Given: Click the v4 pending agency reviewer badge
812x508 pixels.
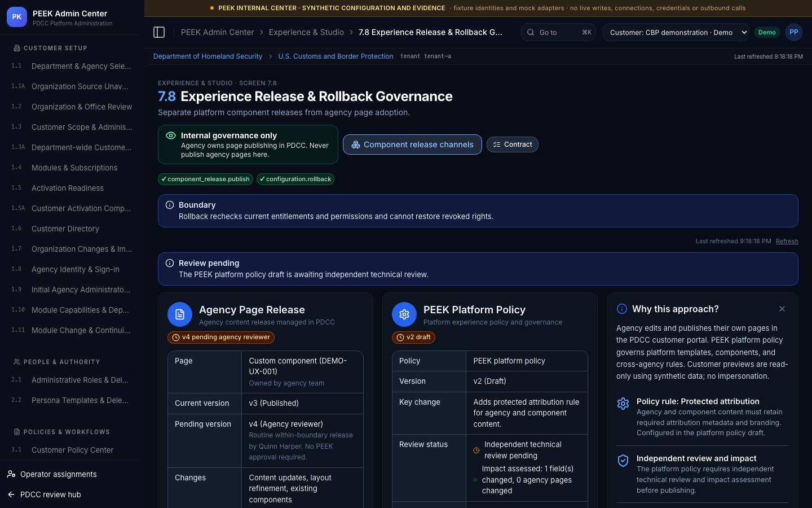Looking at the screenshot, I should pos(221,338).
